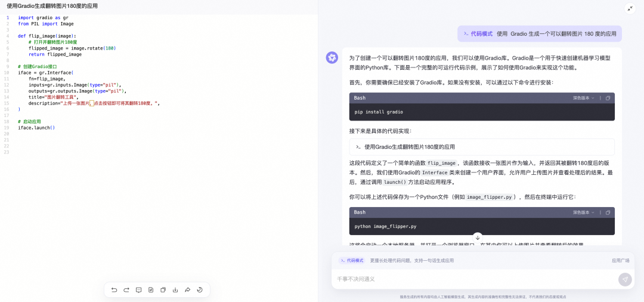Focus the chat input 千事不决问通义
The height and width of the screenshot is (302, 644).
click(475, 279)
